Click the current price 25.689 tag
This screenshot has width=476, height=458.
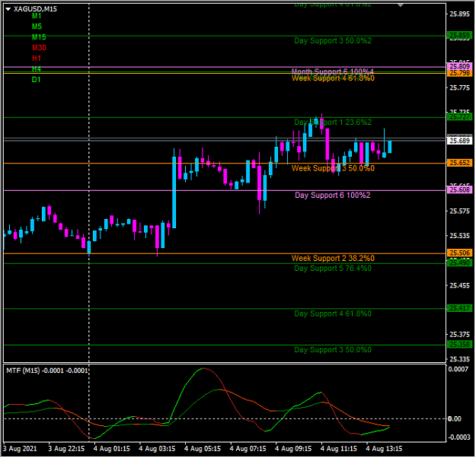coord(459,141)
